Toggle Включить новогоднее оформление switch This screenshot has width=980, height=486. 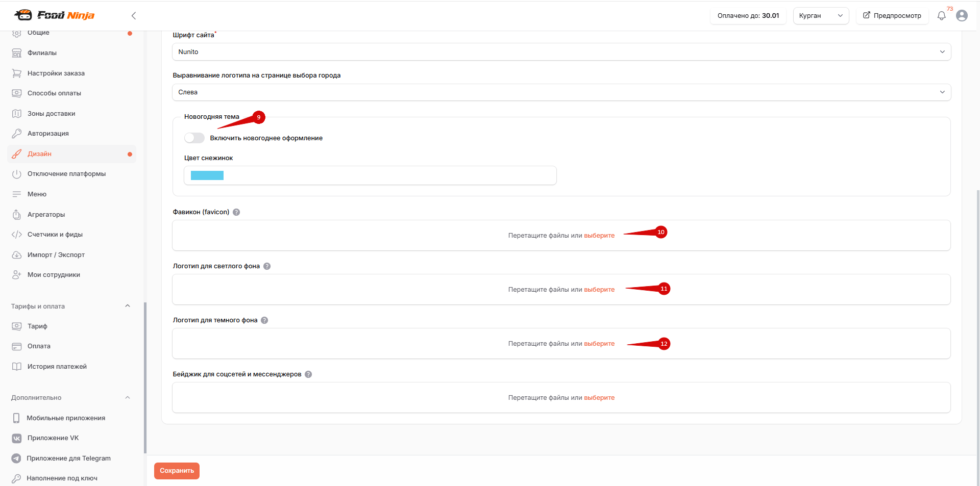[x=194, y=138]
